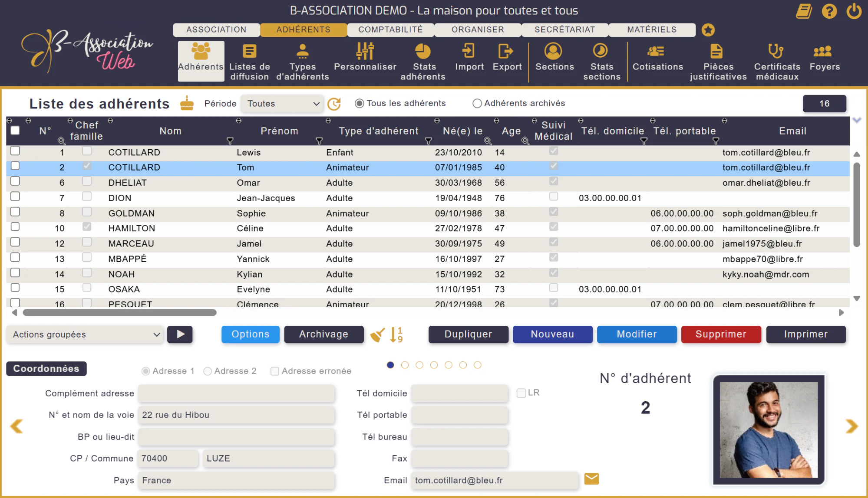
Task: Click the Foyers group icon
Action: (x=822, y=52)
